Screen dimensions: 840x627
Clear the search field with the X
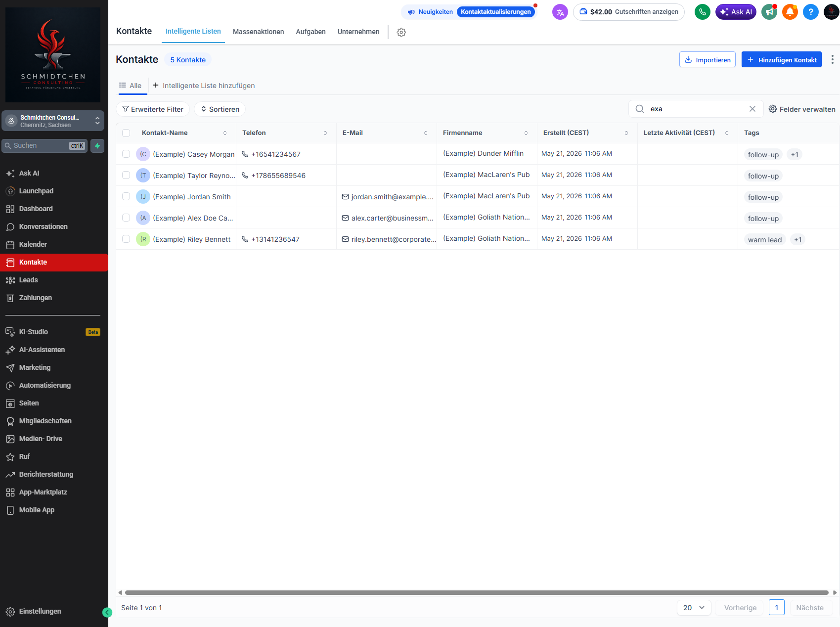[x=752, y=109]
